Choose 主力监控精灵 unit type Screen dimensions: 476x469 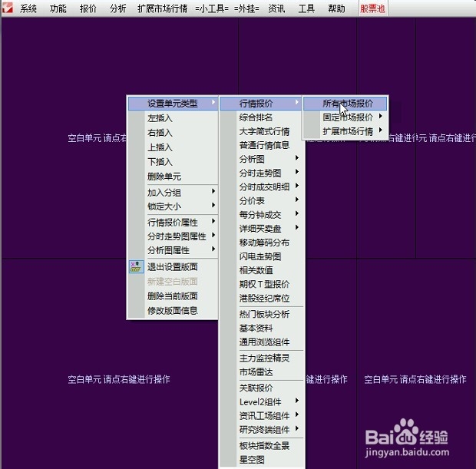point(262,358)
